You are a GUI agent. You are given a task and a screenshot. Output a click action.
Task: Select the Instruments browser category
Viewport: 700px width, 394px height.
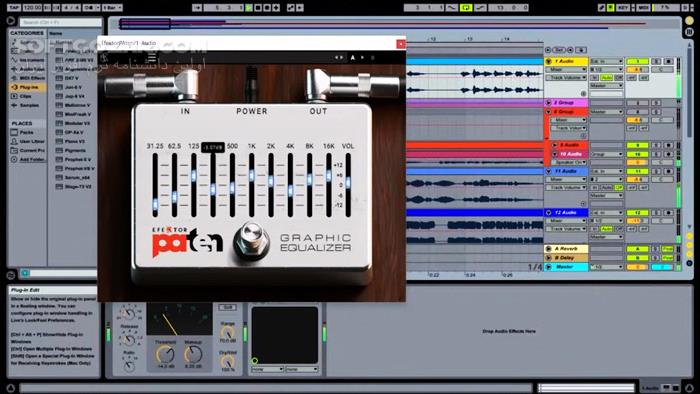[x=28, y=60]
